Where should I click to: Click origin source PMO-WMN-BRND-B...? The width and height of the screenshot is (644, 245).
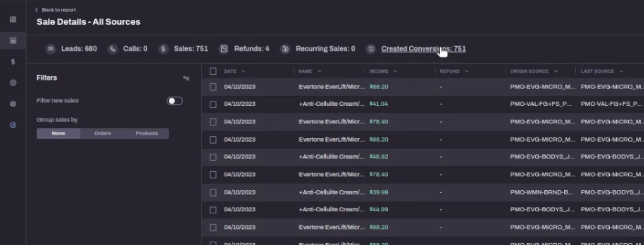[542, 192]
